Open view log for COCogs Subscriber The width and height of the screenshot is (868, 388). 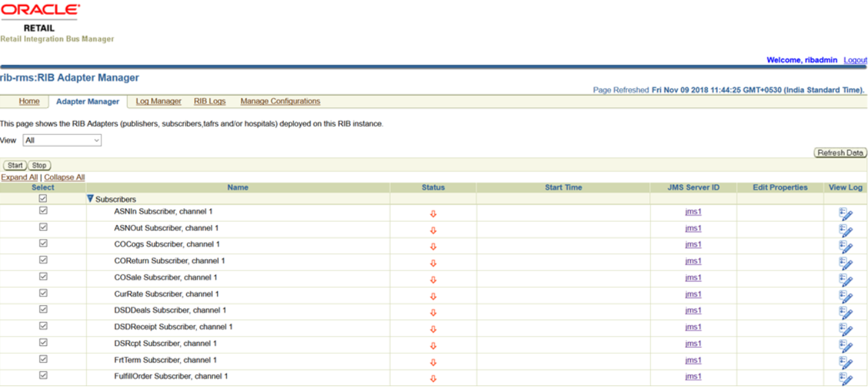coord(846,247)
